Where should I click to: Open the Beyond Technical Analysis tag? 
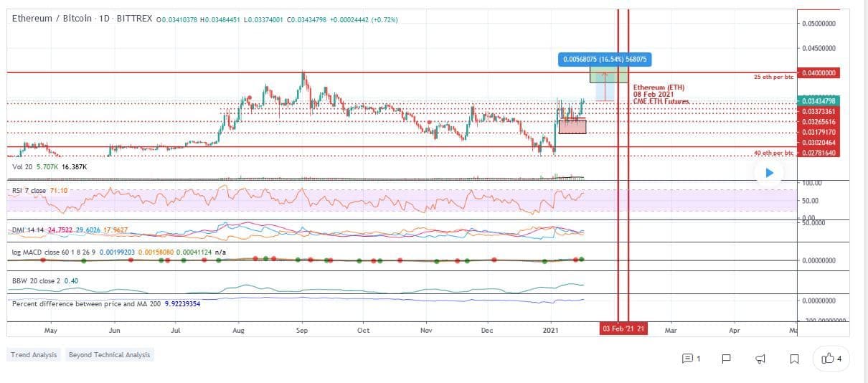[110, 355]
